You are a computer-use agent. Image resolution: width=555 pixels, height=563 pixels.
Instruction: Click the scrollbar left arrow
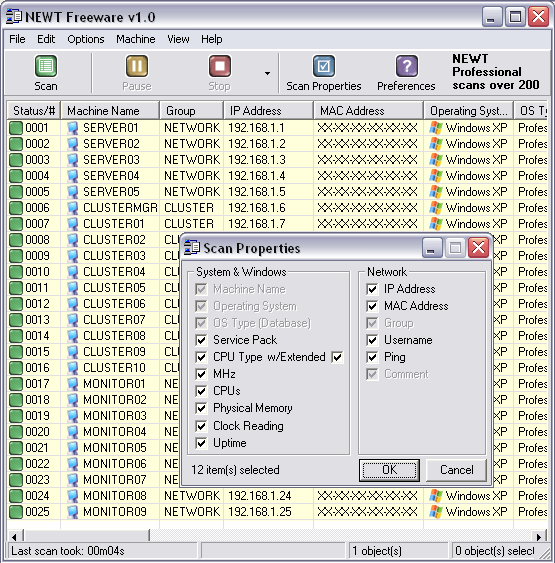tap(14, 537)
